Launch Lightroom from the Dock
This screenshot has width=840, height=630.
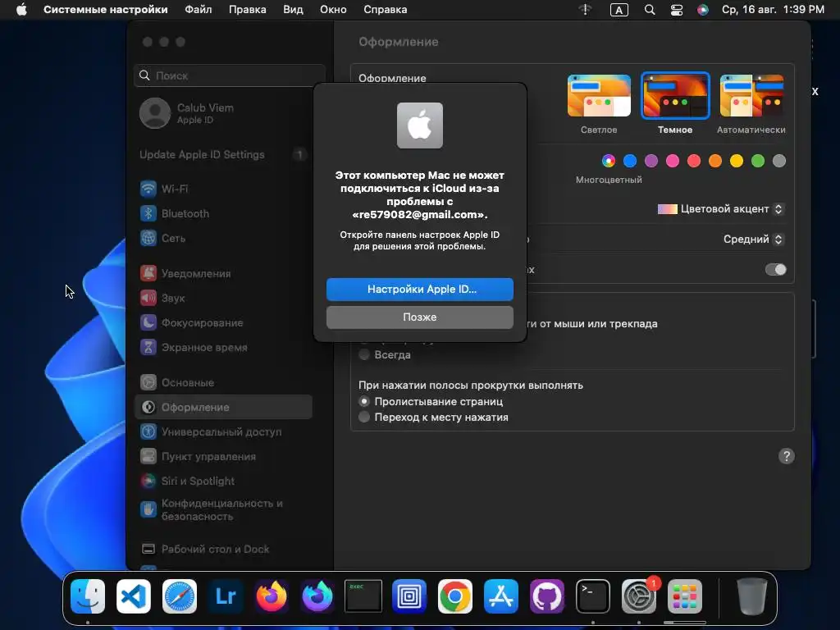pyautogui.click(x=226, y=596)
